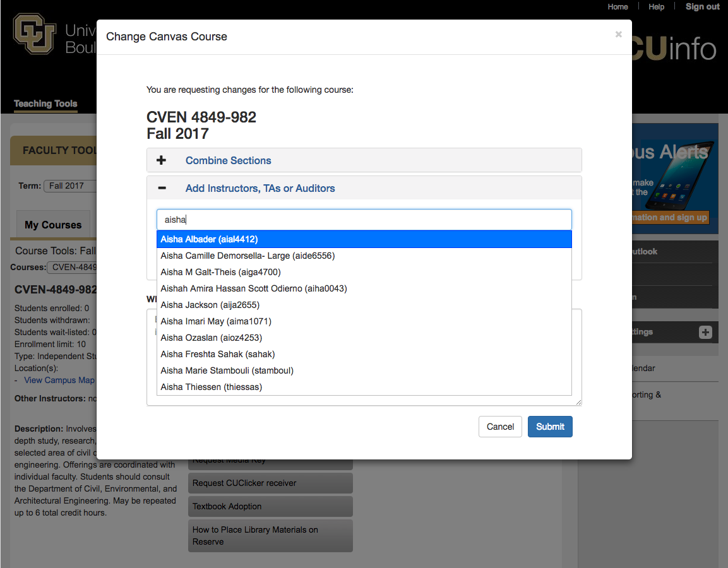
Task: Select Aisha Imari May (aima1071)
Action: point(364,322)
